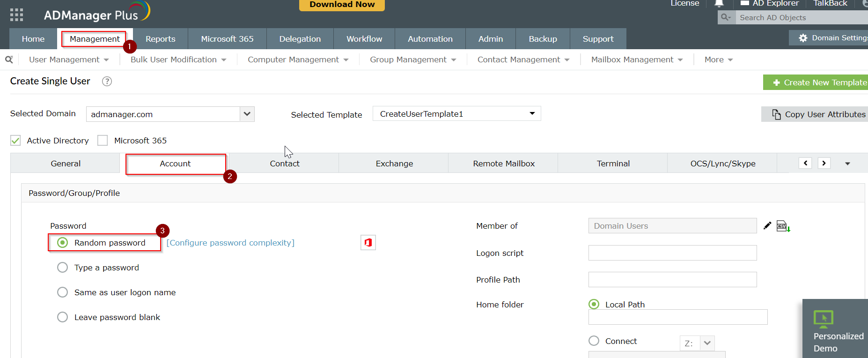Screen dimensions: 868x358
Task: Click Configure password complexity link
Action: point(230,243)
